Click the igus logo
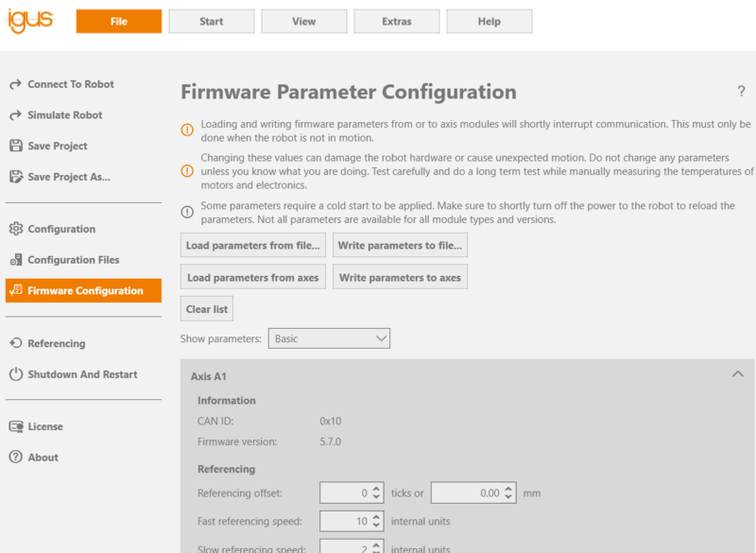The width and height of the screenshot is (756, 553). (x=30, y=21)
